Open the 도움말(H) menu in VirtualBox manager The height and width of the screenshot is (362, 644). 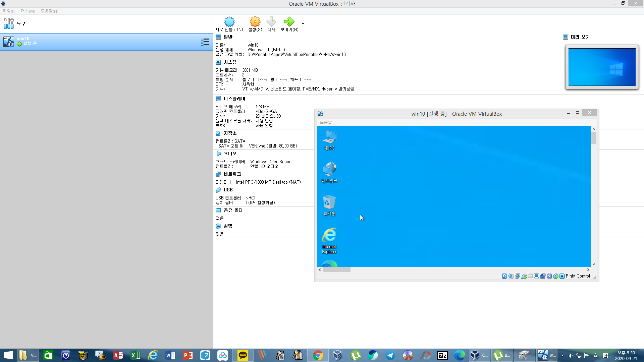49,11
